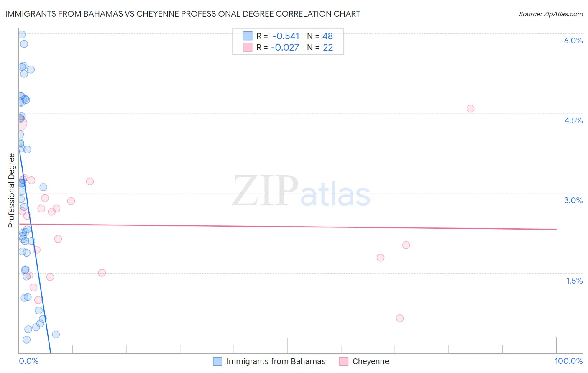The height and width of the screenshot is (373, 588).
Task: Click the chart title text
Action: [x=183, y=14]
